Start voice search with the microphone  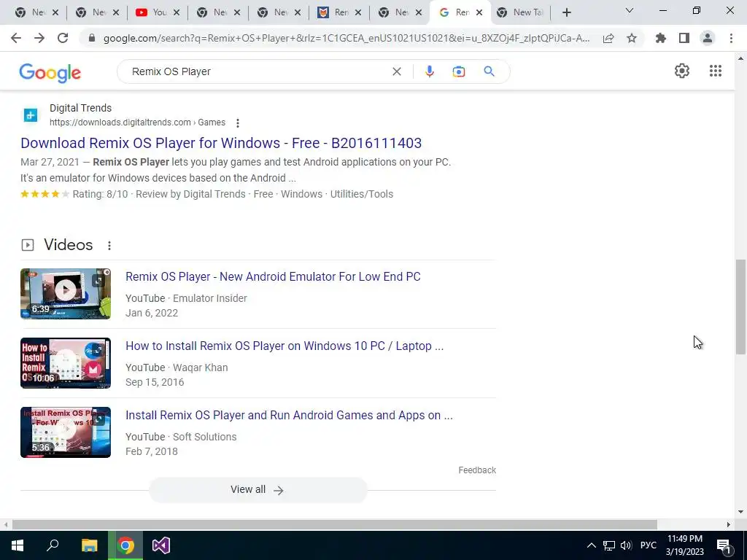pos(429,71)
